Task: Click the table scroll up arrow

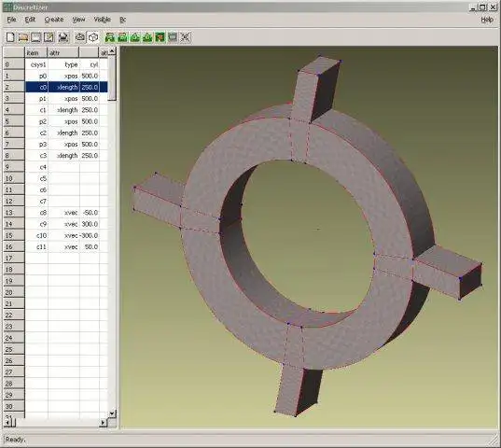Action: tap(112, 51)
